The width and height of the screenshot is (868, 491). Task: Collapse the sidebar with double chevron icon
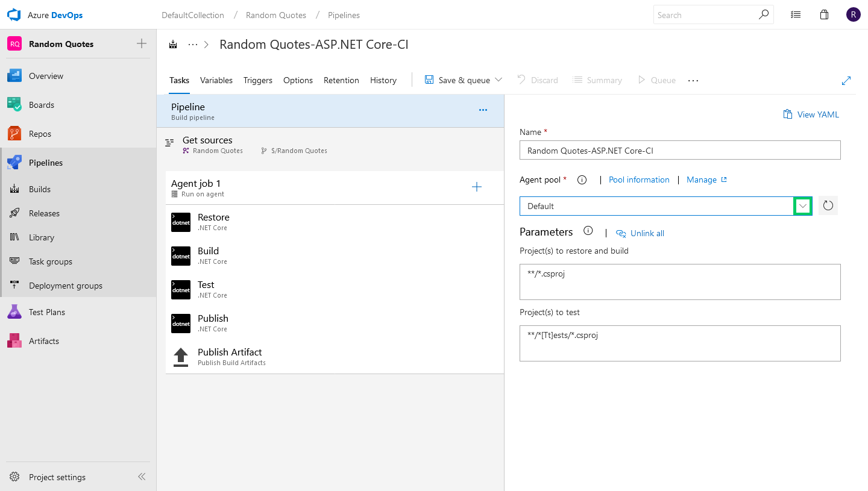point(142,477)
